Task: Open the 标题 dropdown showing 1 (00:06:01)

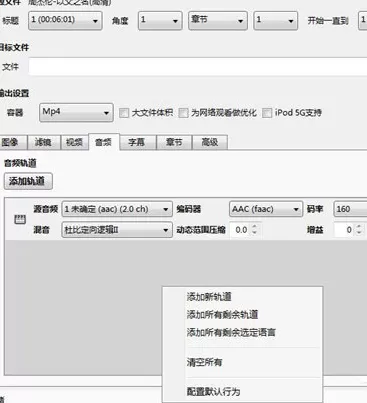Action: [65, 21]
